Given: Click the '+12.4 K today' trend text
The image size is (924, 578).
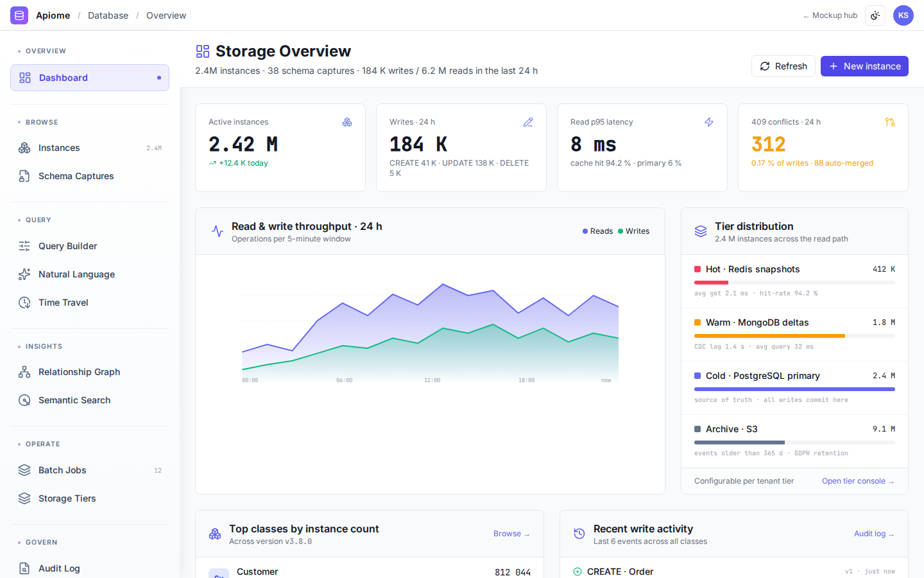Looking at the screenshot, I should [x=238, y=163].
